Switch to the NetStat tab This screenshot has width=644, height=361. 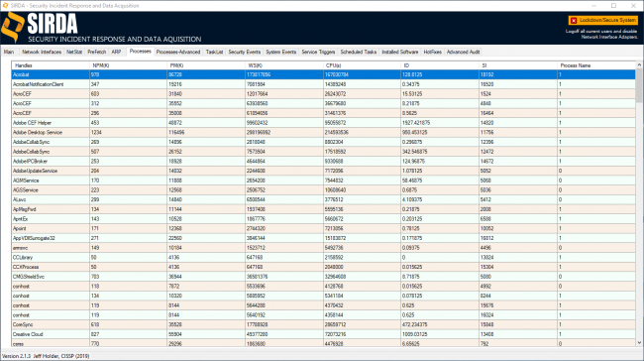coord(74,52)
